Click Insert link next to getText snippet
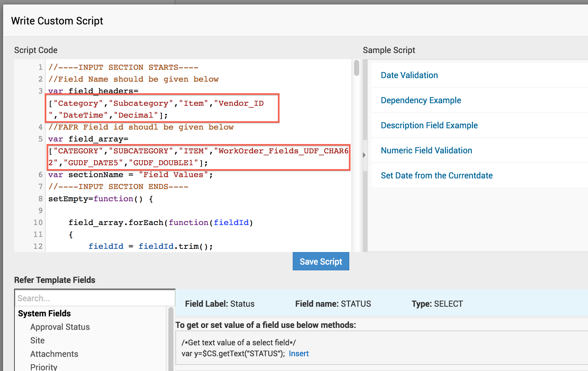The image size is (588, 371). click(298, 354)
